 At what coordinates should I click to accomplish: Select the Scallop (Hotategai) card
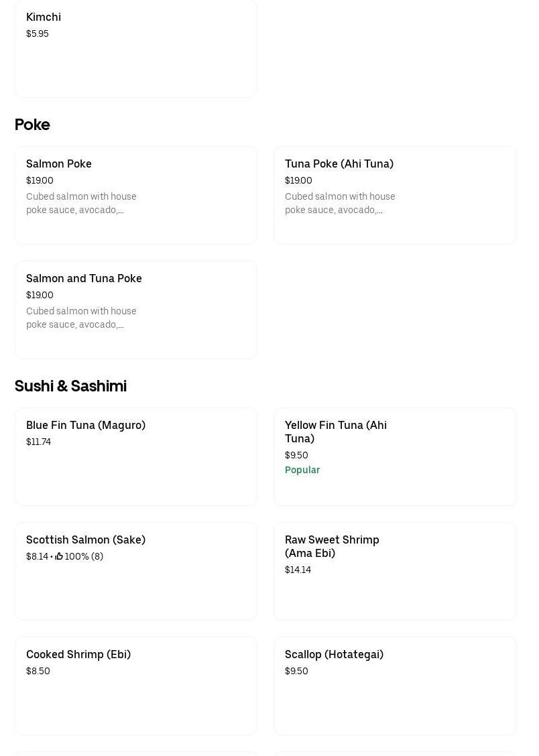click(x=394, y=686)
